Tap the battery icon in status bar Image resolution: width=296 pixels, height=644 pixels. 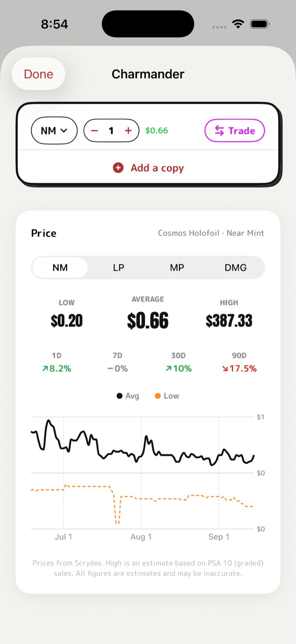260,24
